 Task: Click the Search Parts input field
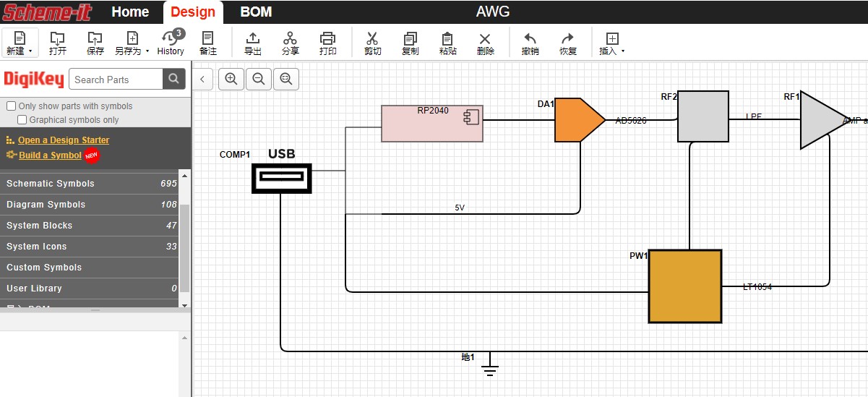pos(116,80)
